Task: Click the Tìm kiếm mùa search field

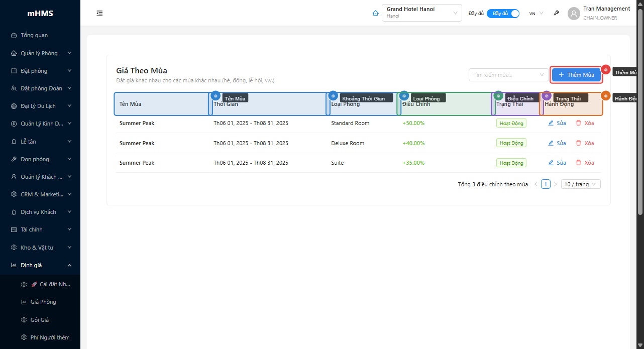Action: pos(505,75)
